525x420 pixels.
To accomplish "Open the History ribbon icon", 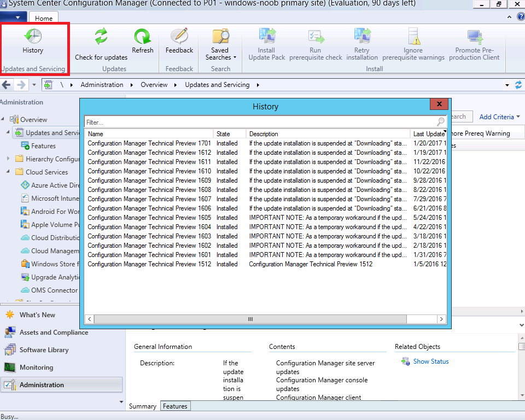I will (33, 36).
